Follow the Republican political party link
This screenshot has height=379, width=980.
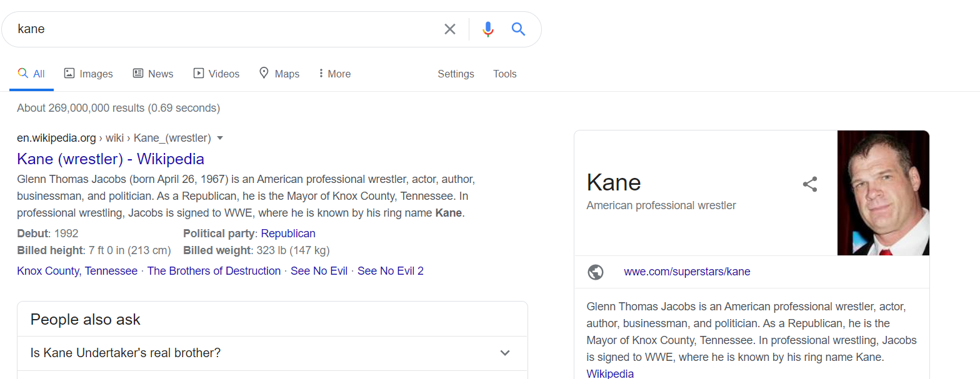(288, 234)
